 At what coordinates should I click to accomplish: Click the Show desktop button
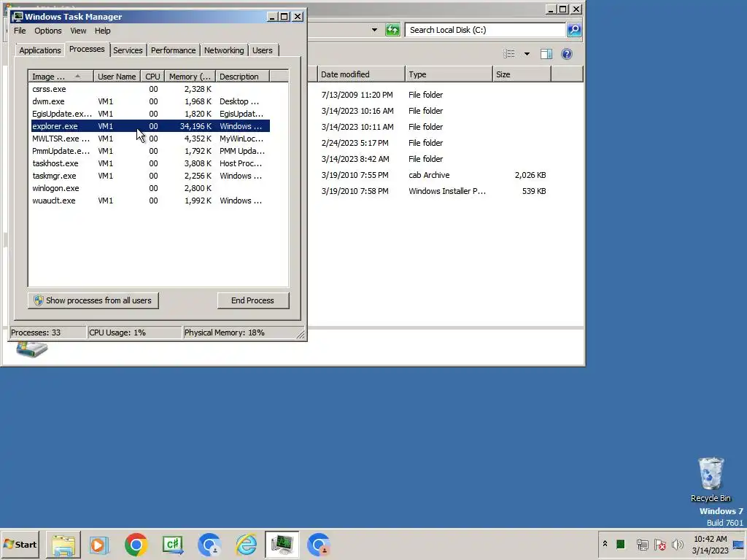point(740,544)
